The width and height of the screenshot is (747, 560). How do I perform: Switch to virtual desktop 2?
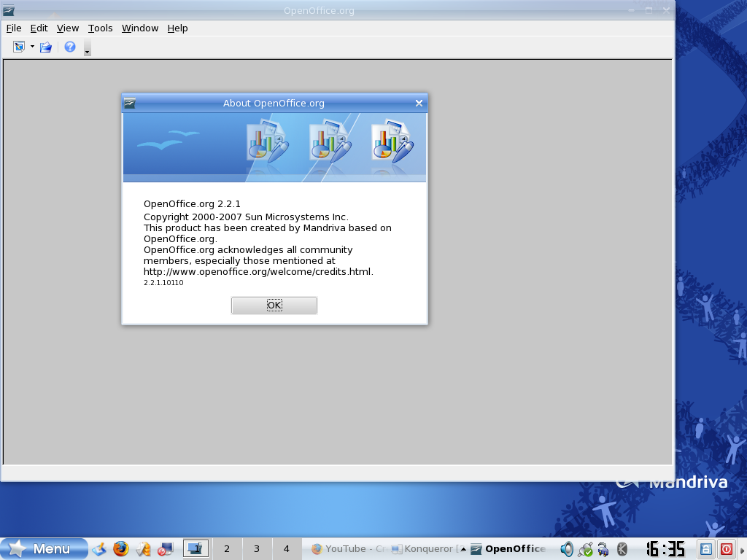point(227,548)
